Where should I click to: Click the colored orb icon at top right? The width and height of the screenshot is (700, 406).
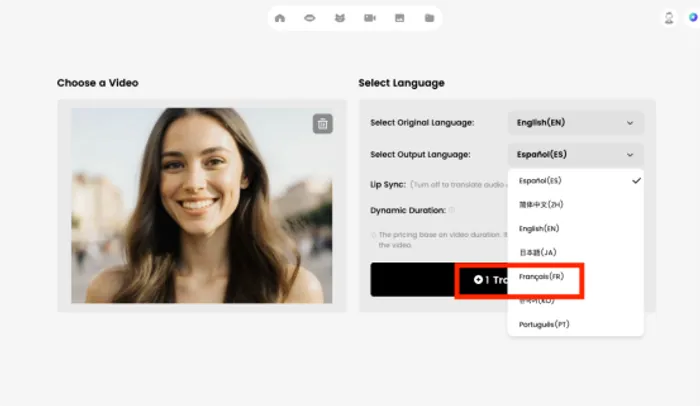click(x=693, y=18)
